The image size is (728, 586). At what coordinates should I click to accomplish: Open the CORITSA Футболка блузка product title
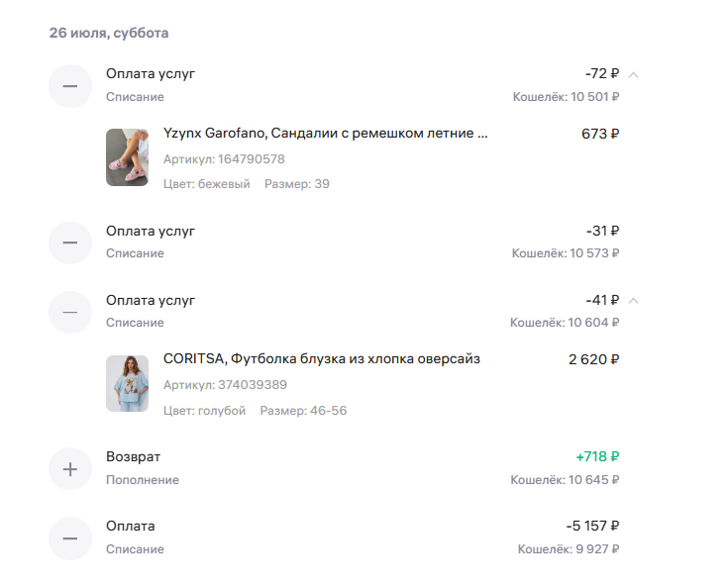(321, 358)
